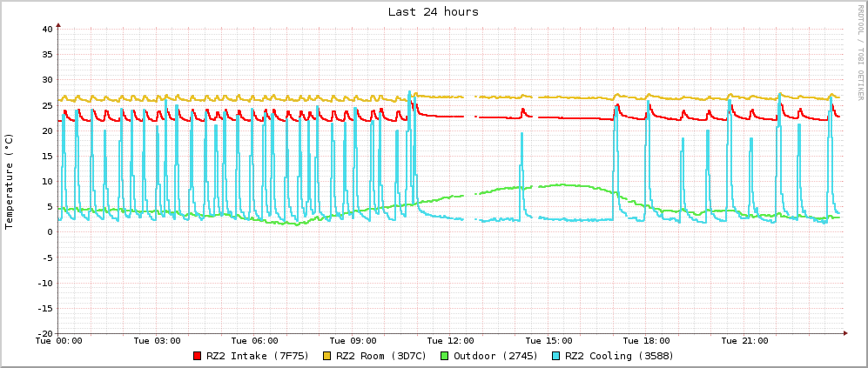Screen dimensions: 868x368
Task: Select the 'Outdoor (2745)' legend label
Action: (x=495, y=356)
